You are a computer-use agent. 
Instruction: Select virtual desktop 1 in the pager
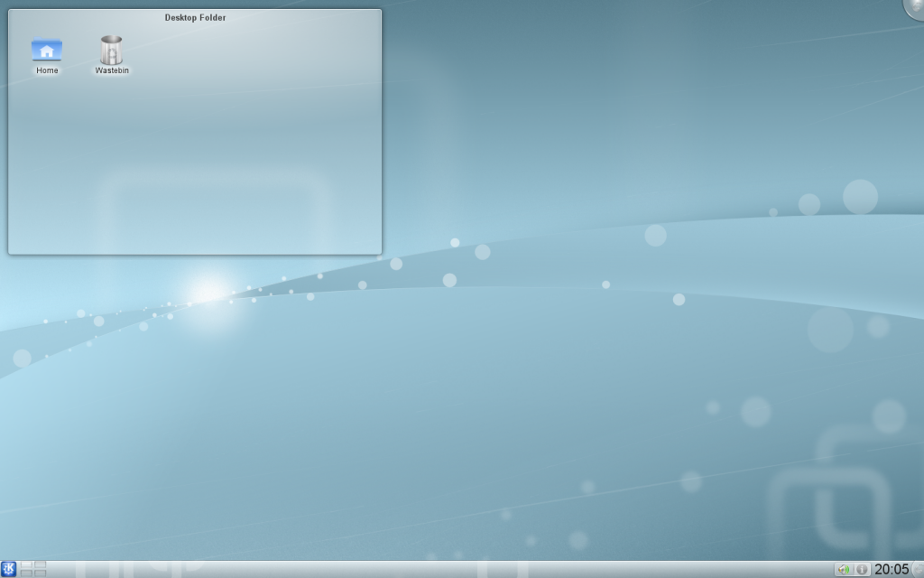coord(27,565)
